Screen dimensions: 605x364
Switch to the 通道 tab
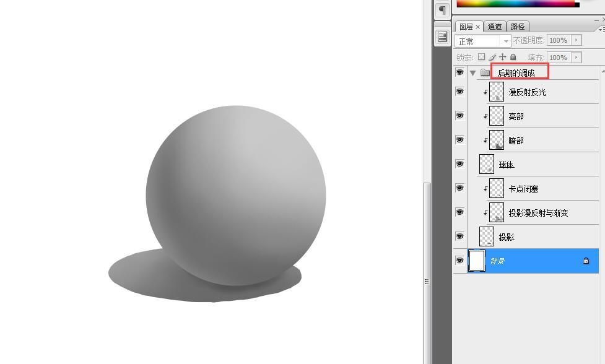click(x=495, y=27)
